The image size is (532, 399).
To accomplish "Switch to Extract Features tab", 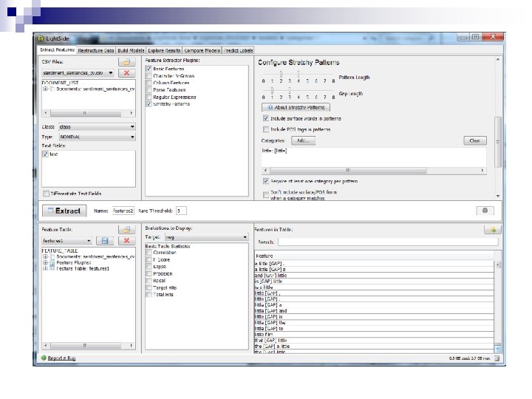I will 57,50.
